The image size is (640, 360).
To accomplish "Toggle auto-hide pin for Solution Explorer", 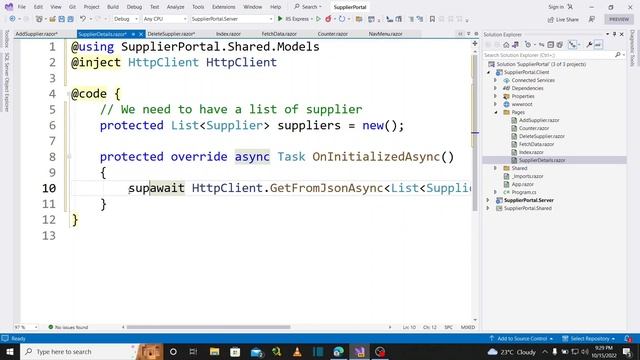I will click(614, 34).
